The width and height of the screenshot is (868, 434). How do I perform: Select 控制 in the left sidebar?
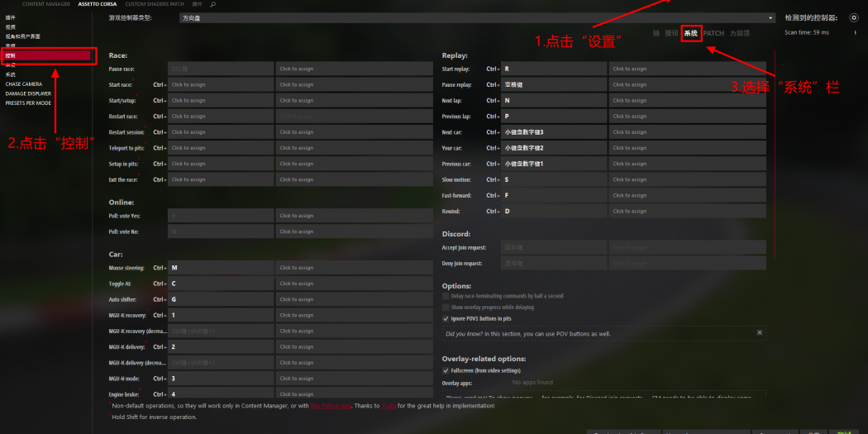[46, 55]
